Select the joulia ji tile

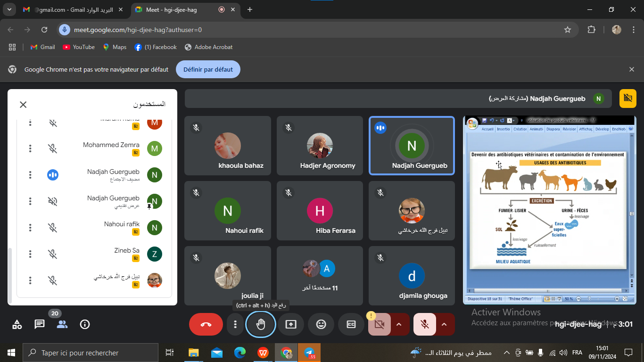[x=228, y=275]
